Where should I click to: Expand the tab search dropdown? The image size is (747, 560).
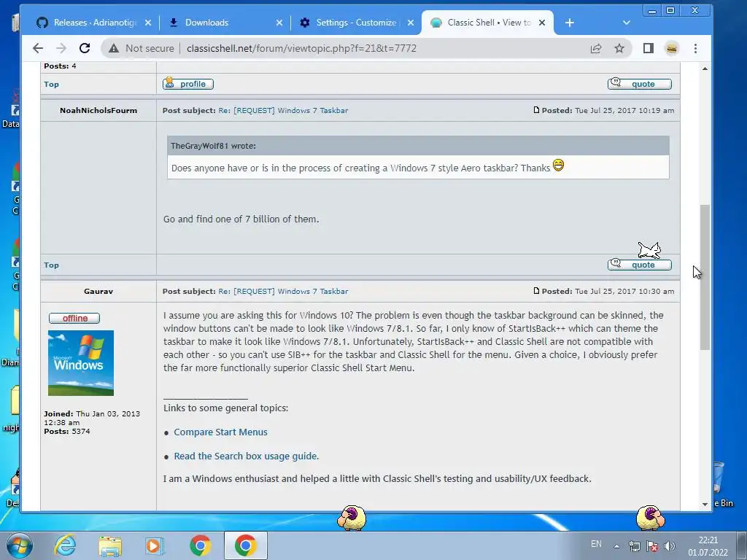(627, 23)
